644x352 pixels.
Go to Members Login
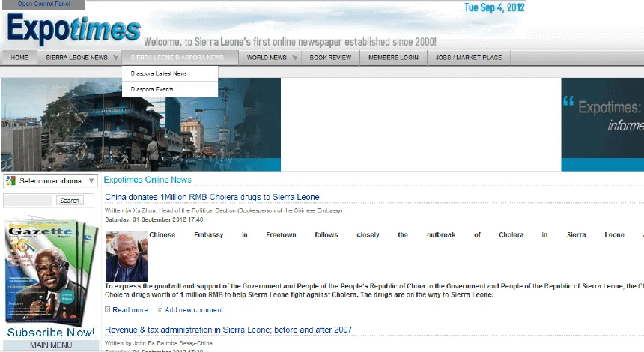click(393, 58)
